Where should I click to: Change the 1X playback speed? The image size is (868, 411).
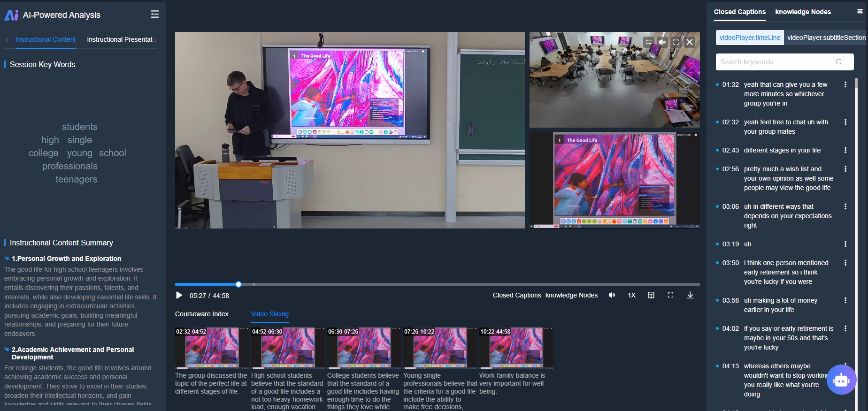632,295
